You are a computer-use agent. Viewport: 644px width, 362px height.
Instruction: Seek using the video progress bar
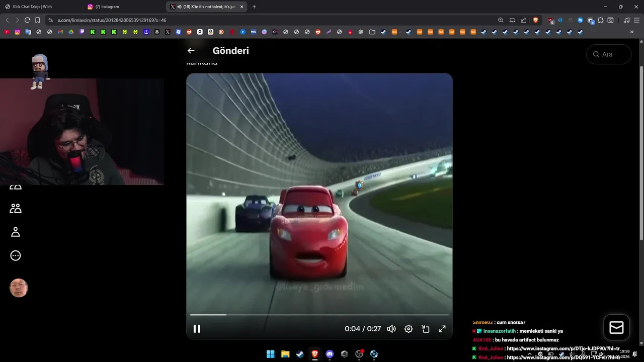point(319,315)
